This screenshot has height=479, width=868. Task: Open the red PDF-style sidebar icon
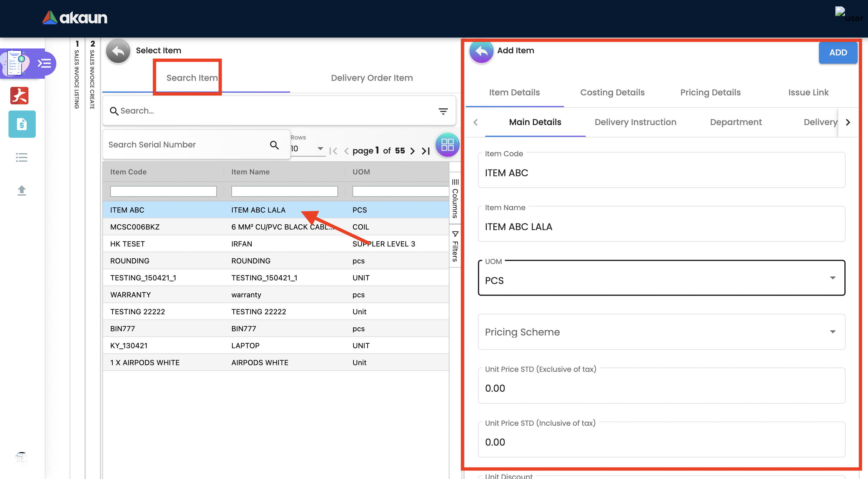click(x=19, y=96)
